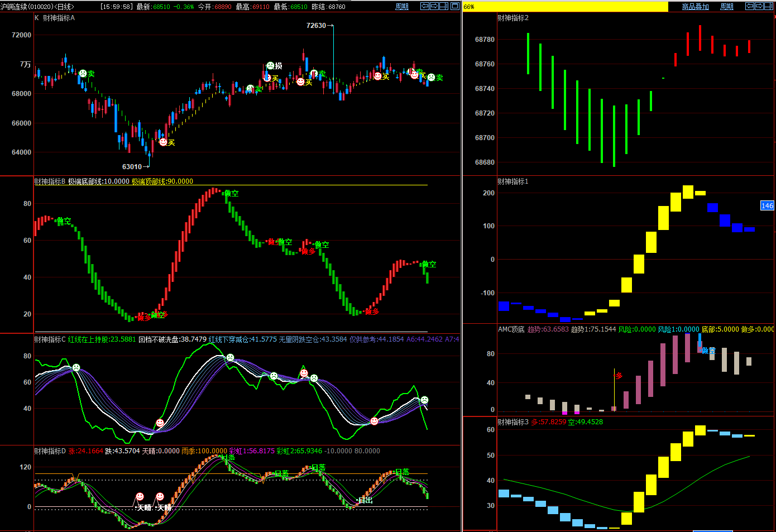
Task: Open 周期 period selector on right chart
Action: tap(726, 7)
